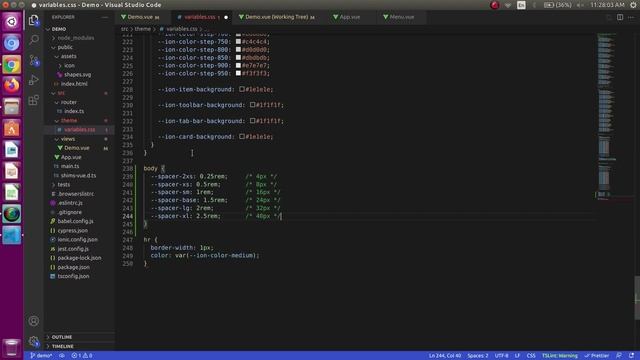Click the unsaved dot on the variables.css tab
640x360 pixels.
[226, 17]
